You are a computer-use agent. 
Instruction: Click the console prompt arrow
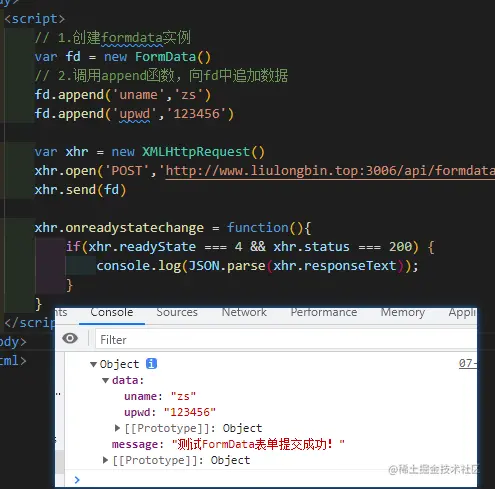77,480
